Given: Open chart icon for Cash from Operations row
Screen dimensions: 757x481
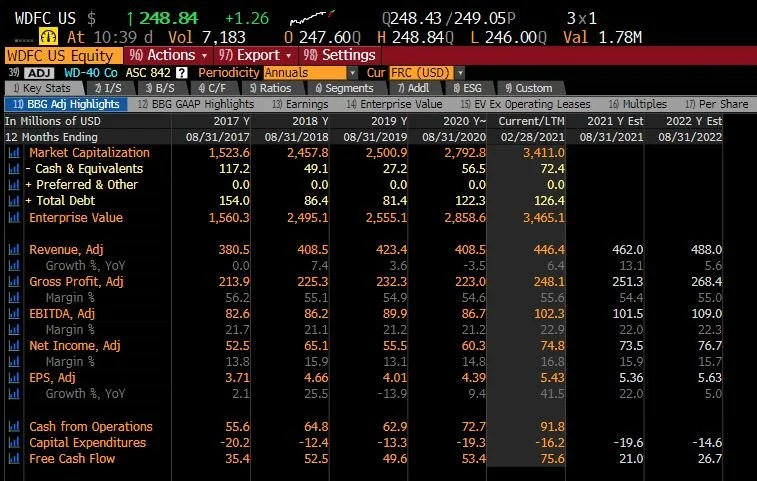Looking at the screenshot, I should pos(14,426).
